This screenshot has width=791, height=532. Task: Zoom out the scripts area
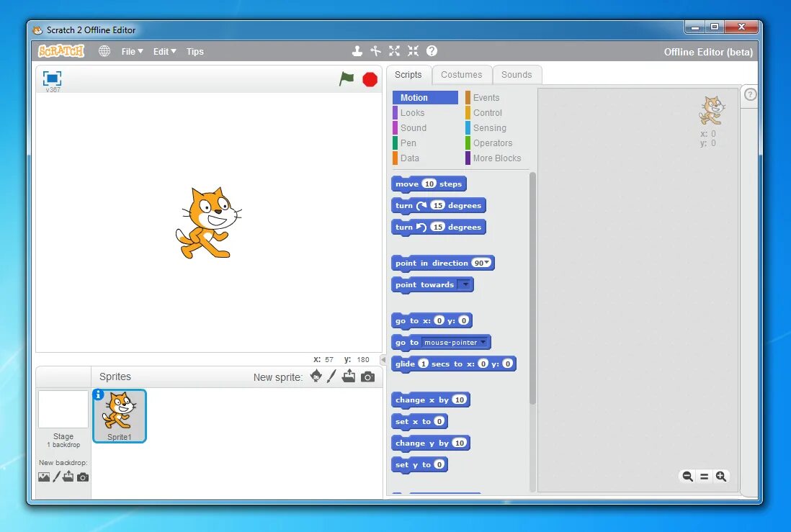687,476
